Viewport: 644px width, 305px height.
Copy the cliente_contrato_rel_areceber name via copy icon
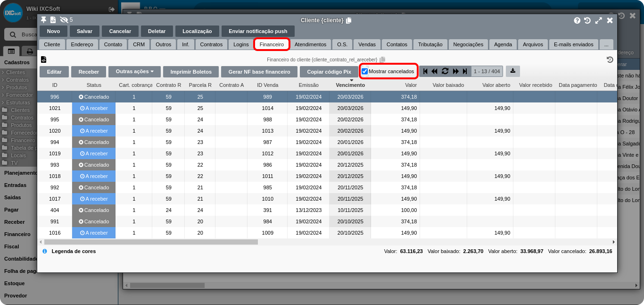coord(382,59)
